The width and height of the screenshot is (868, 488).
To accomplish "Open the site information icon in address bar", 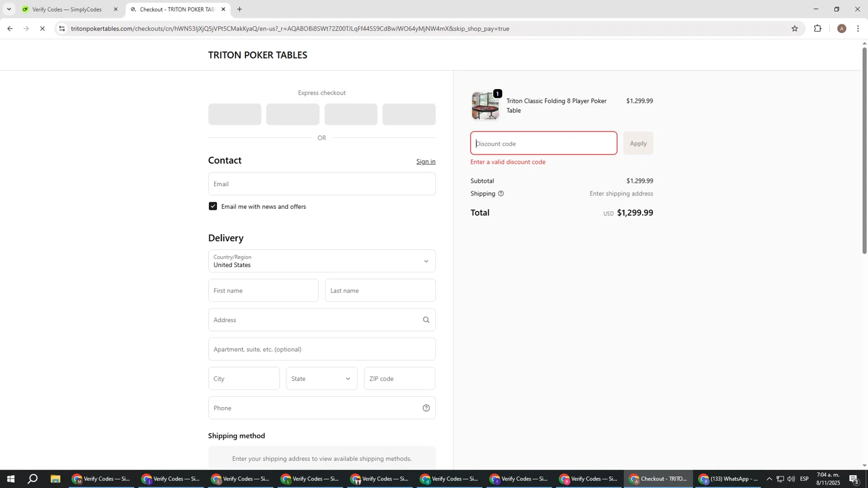I will (62, 28).
